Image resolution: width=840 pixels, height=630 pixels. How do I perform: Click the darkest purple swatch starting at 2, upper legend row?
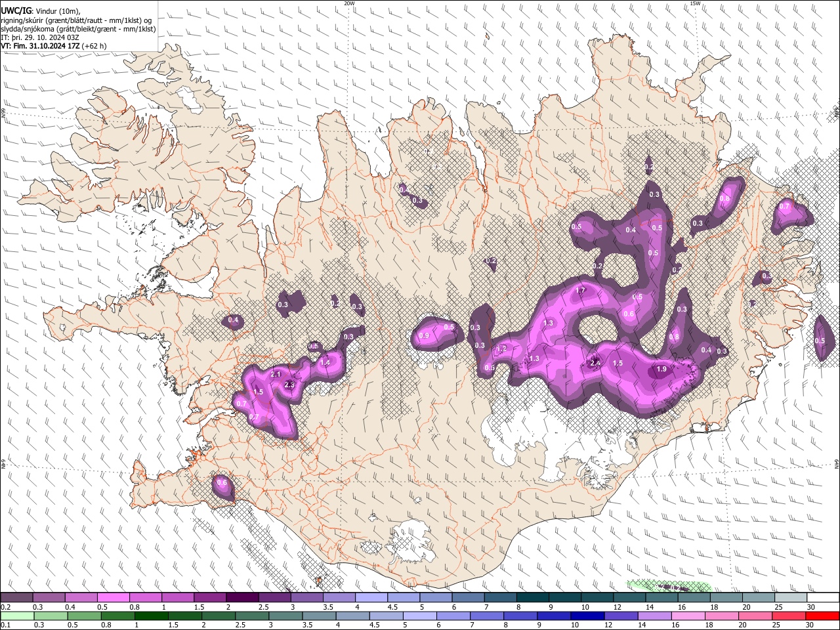241,597
